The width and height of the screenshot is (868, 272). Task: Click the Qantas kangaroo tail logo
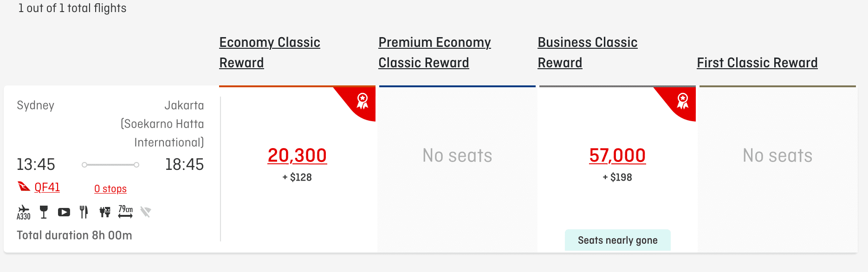coord(24,187)
